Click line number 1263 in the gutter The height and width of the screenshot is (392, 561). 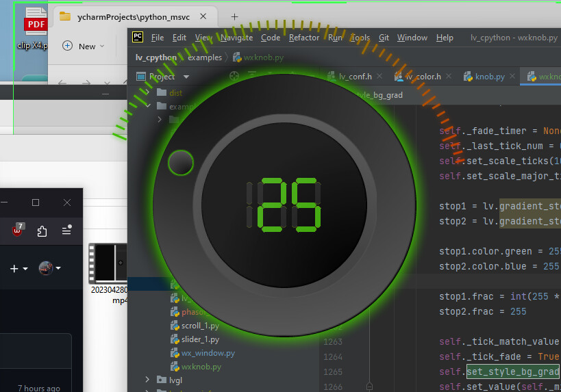pyautogui.click(x=333, y=342)
